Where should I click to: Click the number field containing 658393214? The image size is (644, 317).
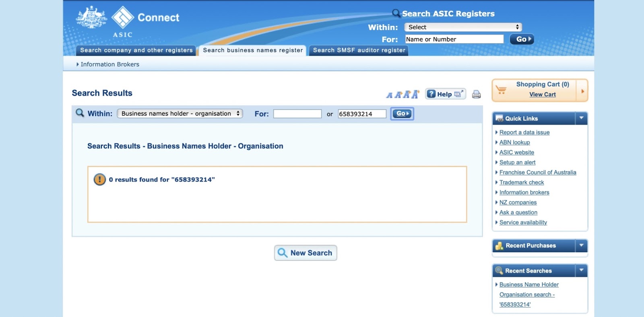[362, 114]
